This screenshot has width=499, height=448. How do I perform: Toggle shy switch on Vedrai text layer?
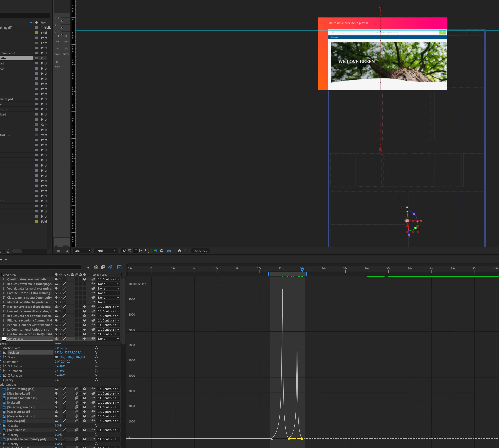(56, 288)
